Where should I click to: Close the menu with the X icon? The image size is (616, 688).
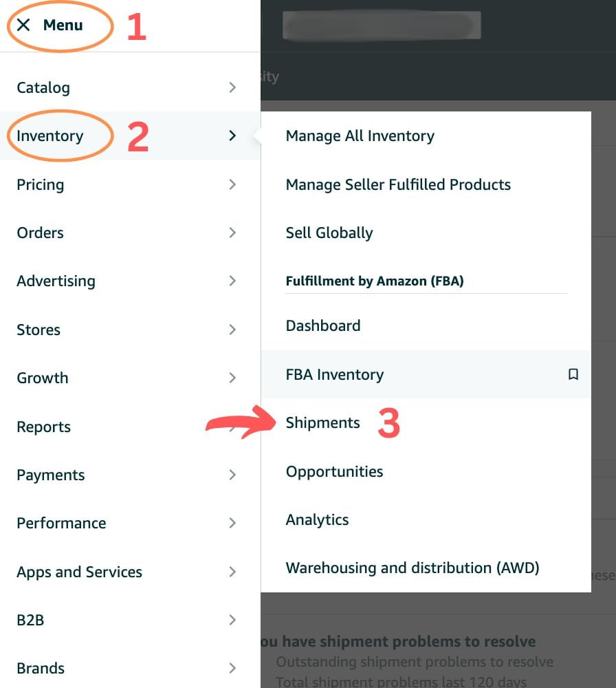click(23, 25)
